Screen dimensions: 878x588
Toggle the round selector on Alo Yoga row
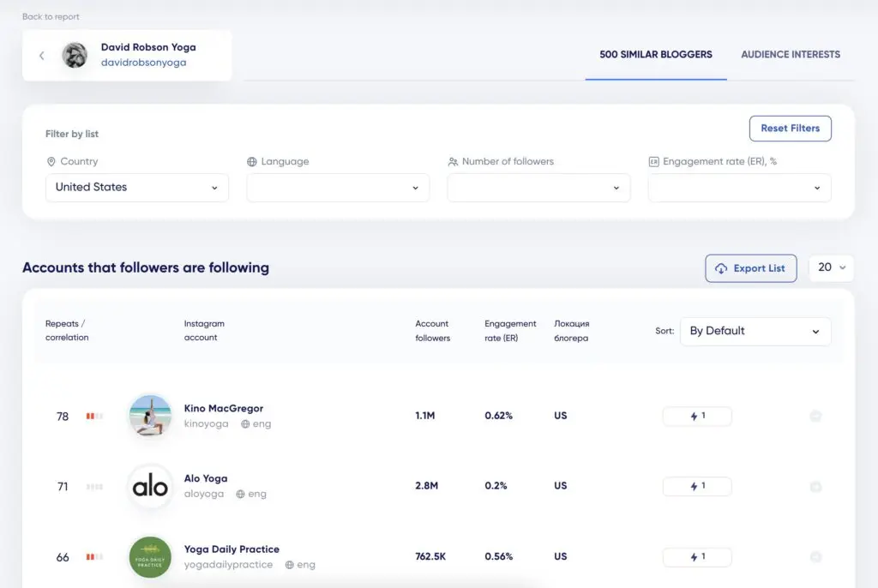click(x=815, y=486)
